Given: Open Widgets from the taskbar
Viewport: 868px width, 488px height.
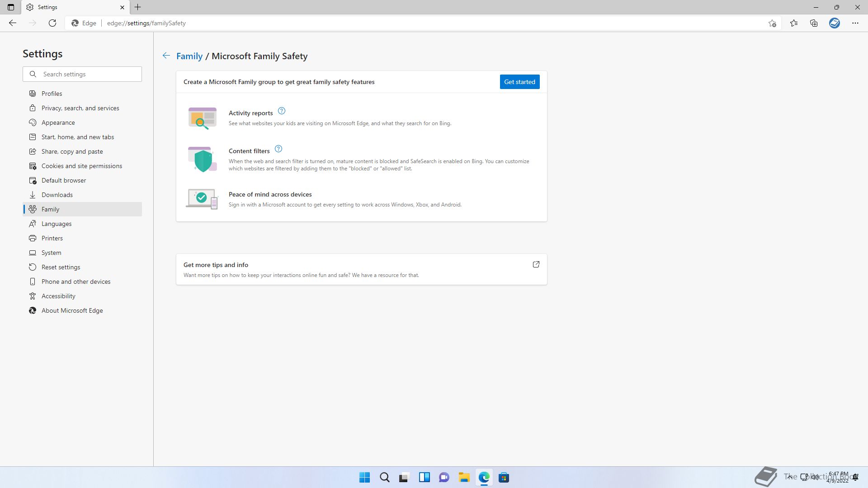Looking at the screenshot, I should (424, 477).
